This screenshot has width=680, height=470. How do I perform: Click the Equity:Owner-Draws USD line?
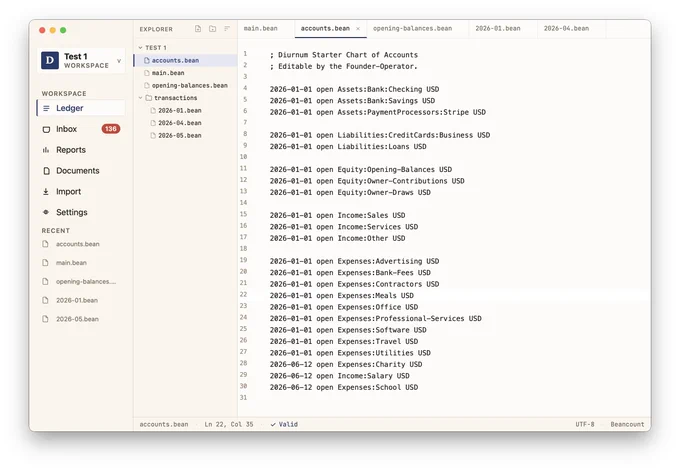[350, 193]
